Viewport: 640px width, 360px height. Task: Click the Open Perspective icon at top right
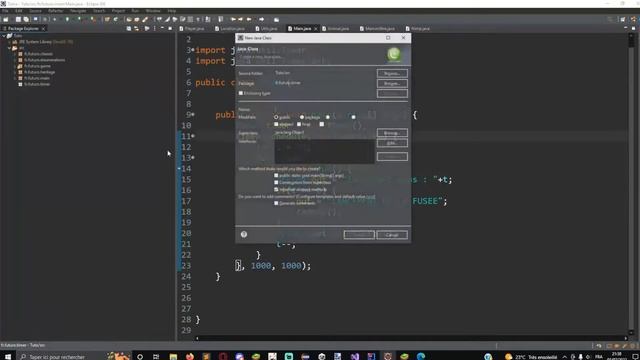point(623,19)
